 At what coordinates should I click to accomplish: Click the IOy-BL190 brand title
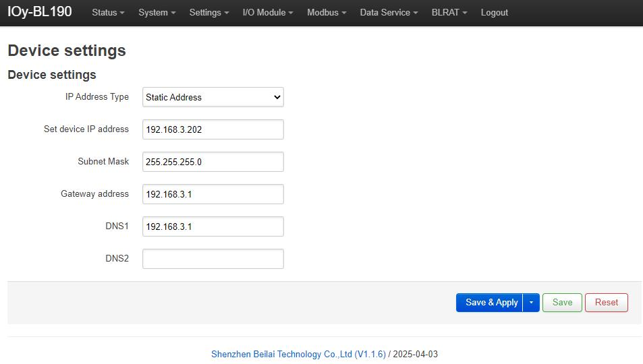point(40,11)
